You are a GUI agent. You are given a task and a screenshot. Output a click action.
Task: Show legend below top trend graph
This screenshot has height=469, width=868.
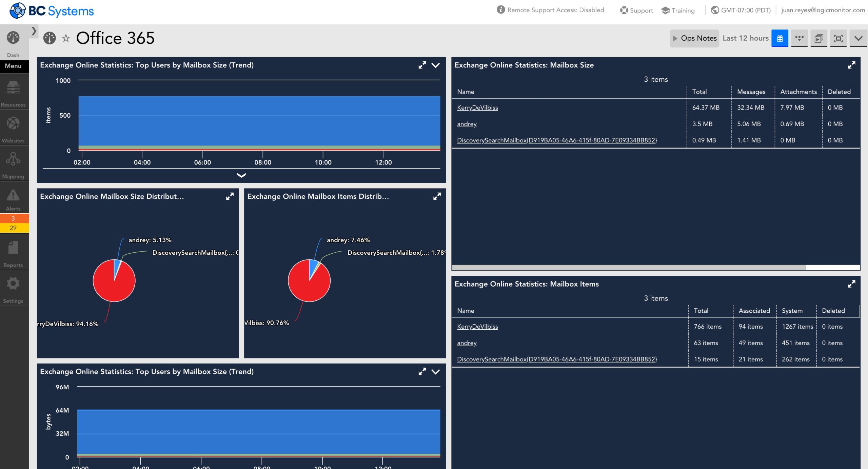[x=241, y=175]
